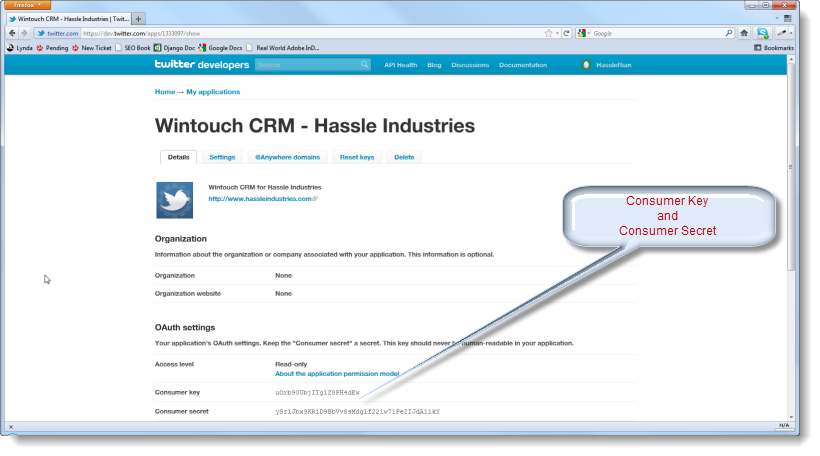Click the bookmark star icon in address bar
The width and height of the screenshot is (820, 456).
coord(548,33)
